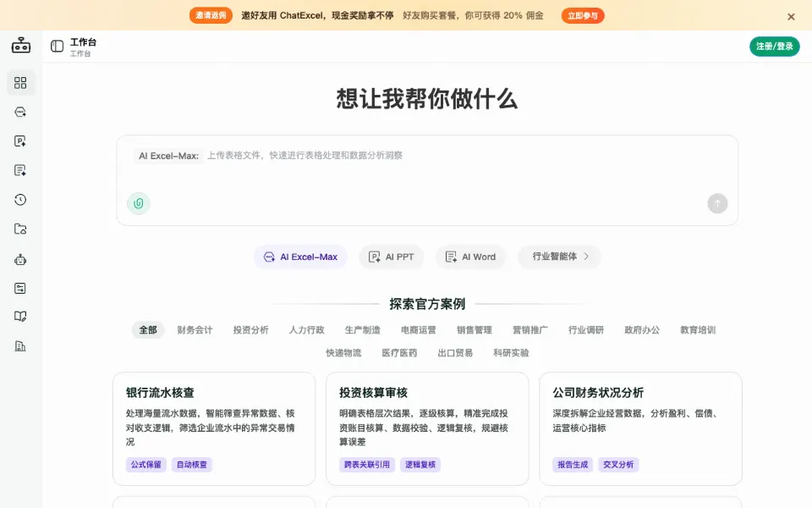The width and height of the screenshot is (812, 508).
Task: Click the 跨表关联引用 tag
Action: click(367, 465)
